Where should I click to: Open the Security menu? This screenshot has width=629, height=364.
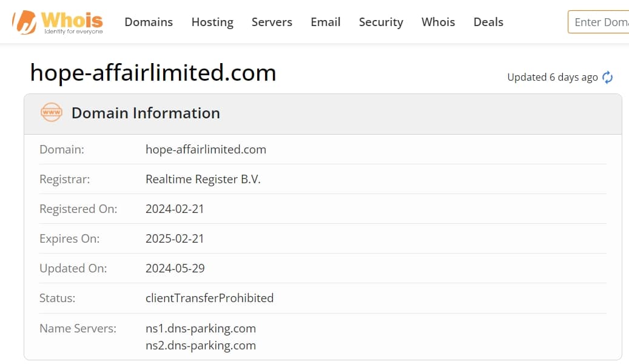(381, 22)
